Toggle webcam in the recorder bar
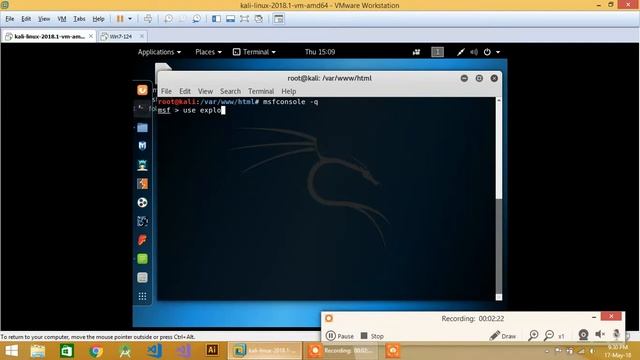This screenshot has height=360, width=640. 583,335
